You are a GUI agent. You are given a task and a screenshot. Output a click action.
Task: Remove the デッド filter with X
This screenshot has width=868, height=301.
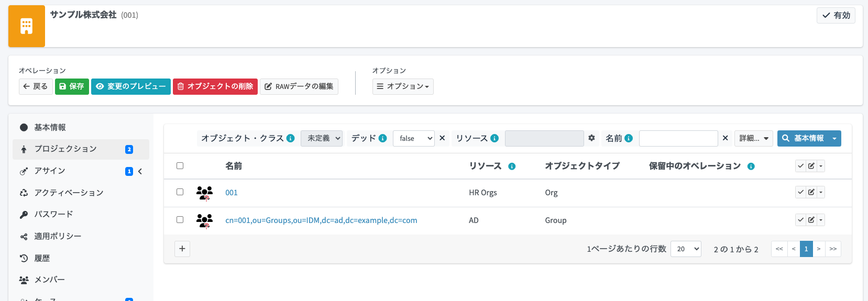click(442, 138)
